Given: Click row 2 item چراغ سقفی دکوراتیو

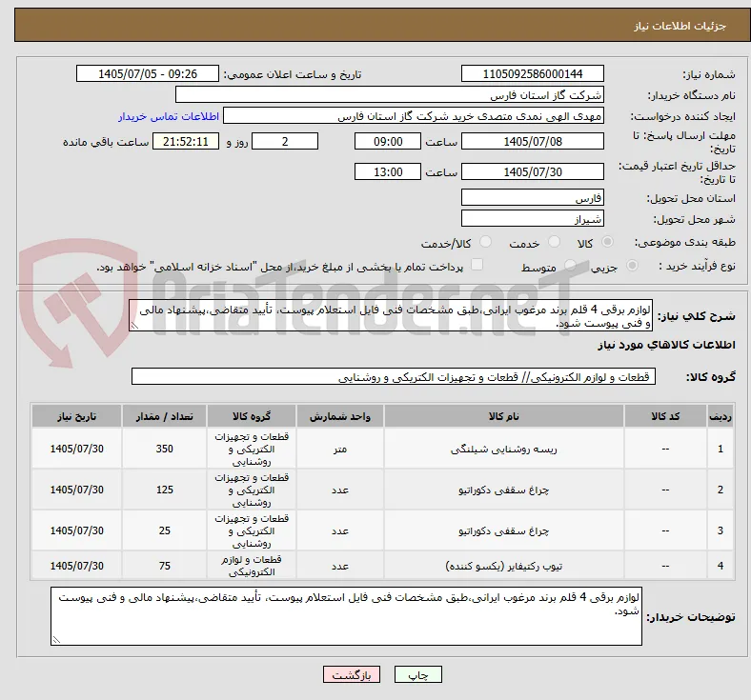Looking at the screenshot, I should (504, 490).
